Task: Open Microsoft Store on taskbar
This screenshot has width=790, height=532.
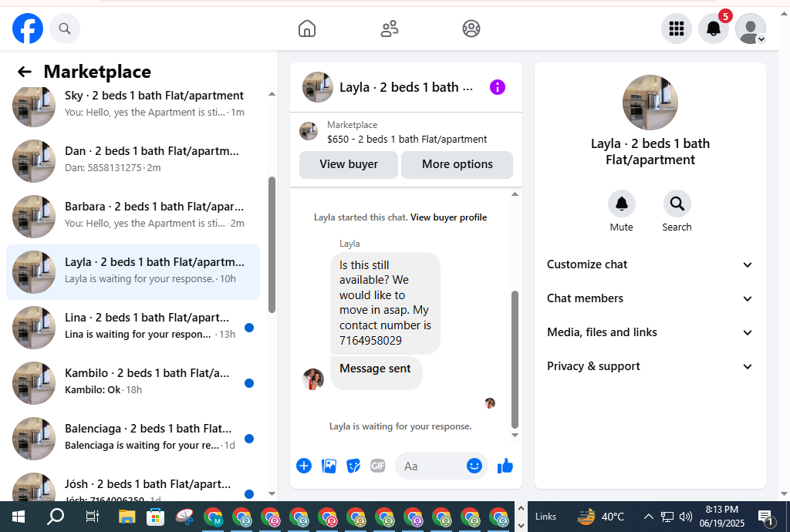Action: pyautogui.click(x=156, y=517)
